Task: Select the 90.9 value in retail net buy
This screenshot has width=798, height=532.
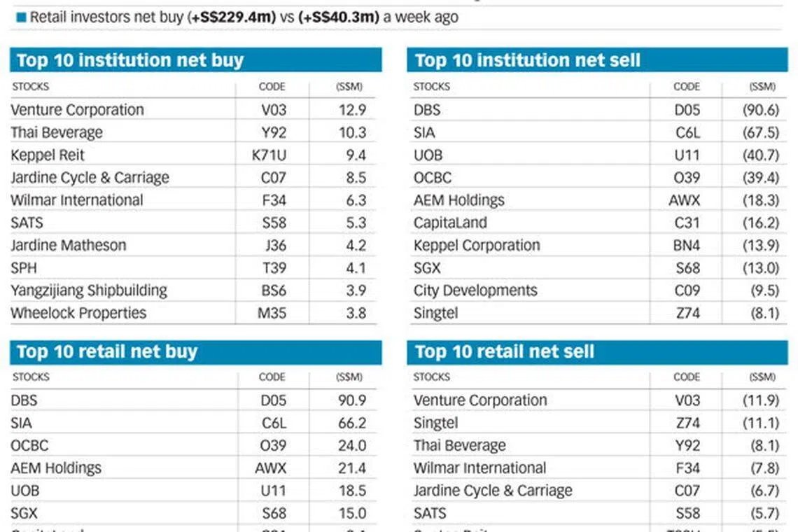Action: coord(351,400)
